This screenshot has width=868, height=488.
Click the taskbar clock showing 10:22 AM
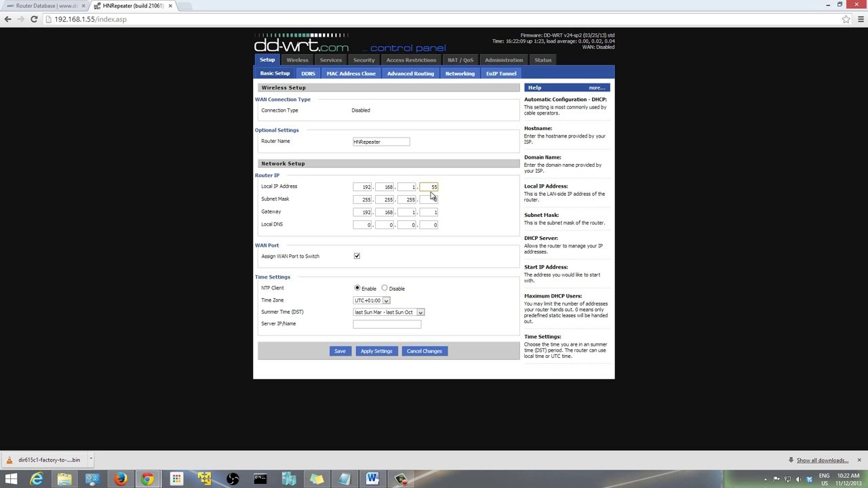848,479
